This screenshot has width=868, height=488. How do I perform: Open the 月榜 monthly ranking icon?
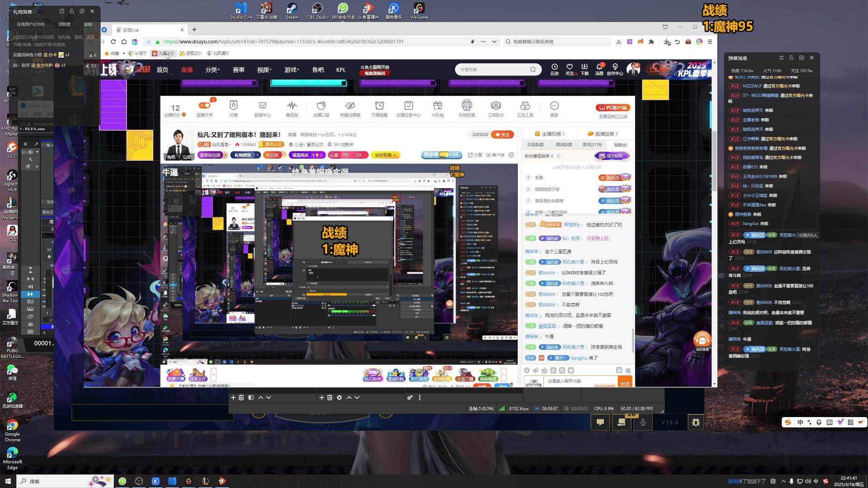(233, 108)
